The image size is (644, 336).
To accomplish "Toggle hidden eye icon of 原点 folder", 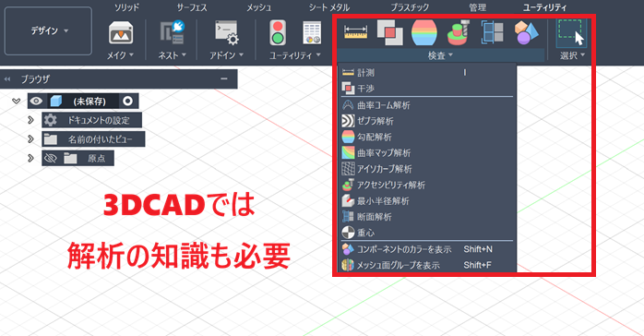I will pos(50,158).
